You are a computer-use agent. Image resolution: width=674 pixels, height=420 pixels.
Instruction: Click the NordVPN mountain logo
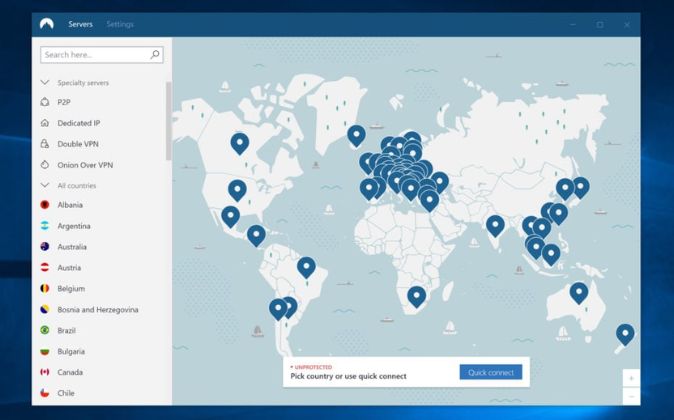46,24
